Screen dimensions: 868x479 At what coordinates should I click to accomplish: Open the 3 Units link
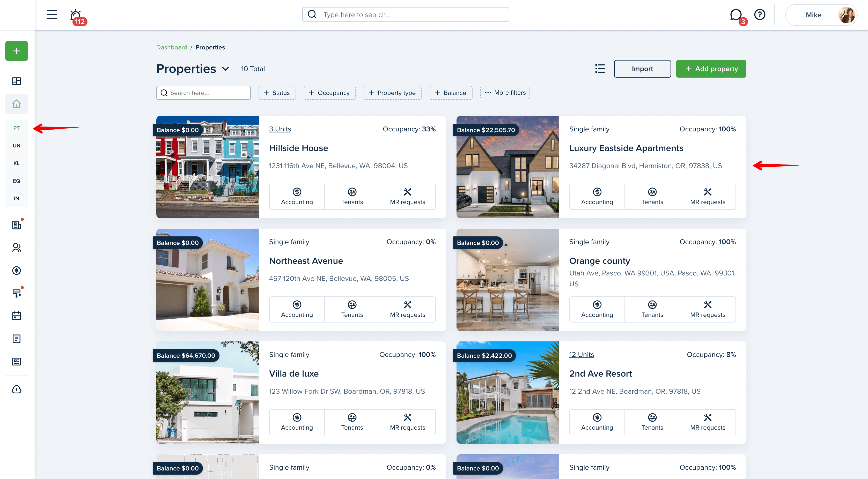click(280, 129)
